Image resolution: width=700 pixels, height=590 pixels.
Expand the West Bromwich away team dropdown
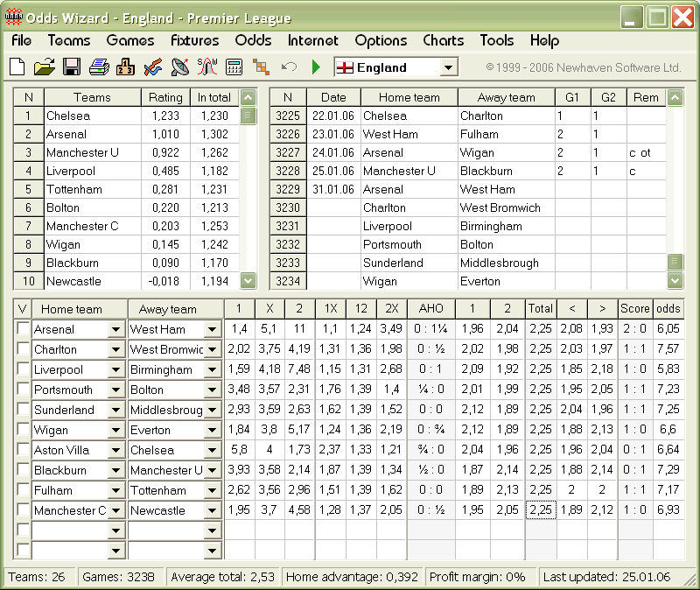pyautogui.click(x=212, y=350)
